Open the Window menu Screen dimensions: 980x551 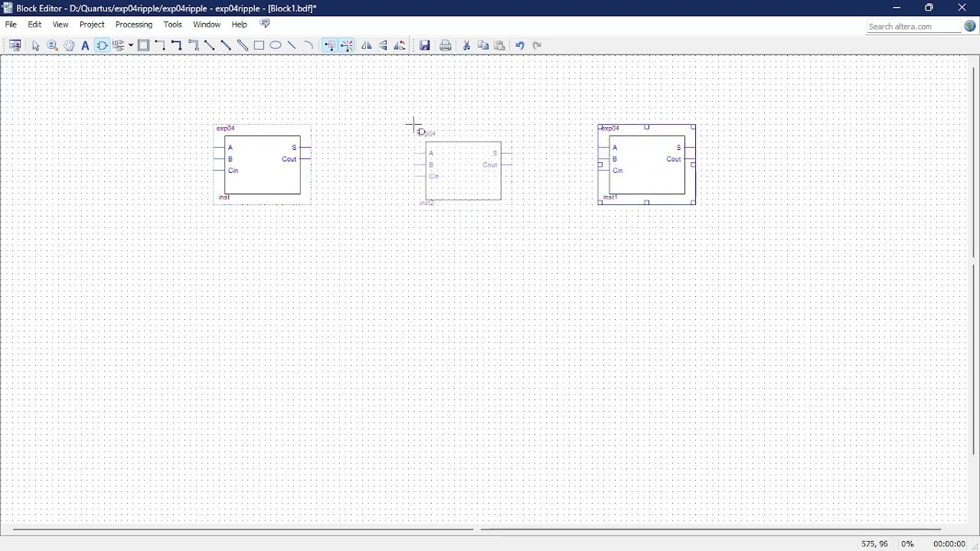207,24
